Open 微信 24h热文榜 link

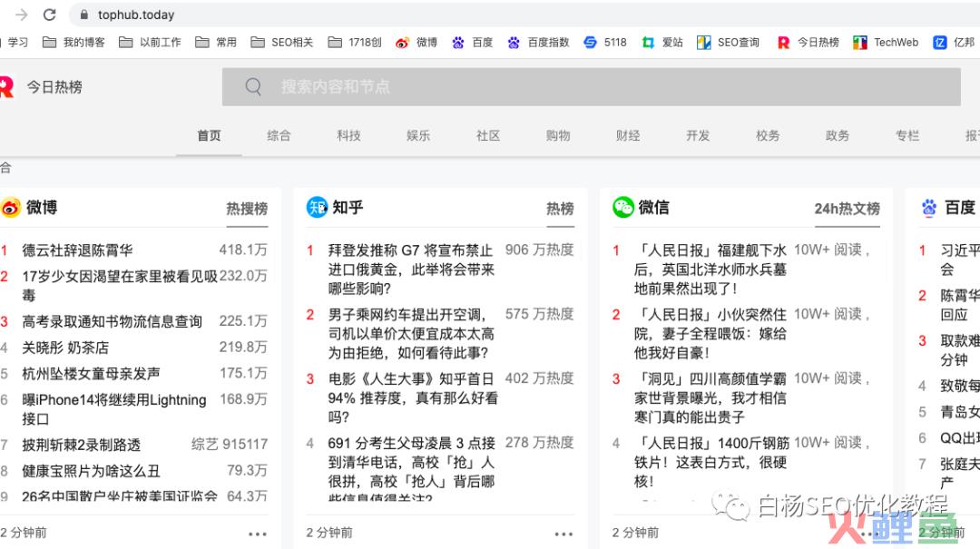point(847,209)
